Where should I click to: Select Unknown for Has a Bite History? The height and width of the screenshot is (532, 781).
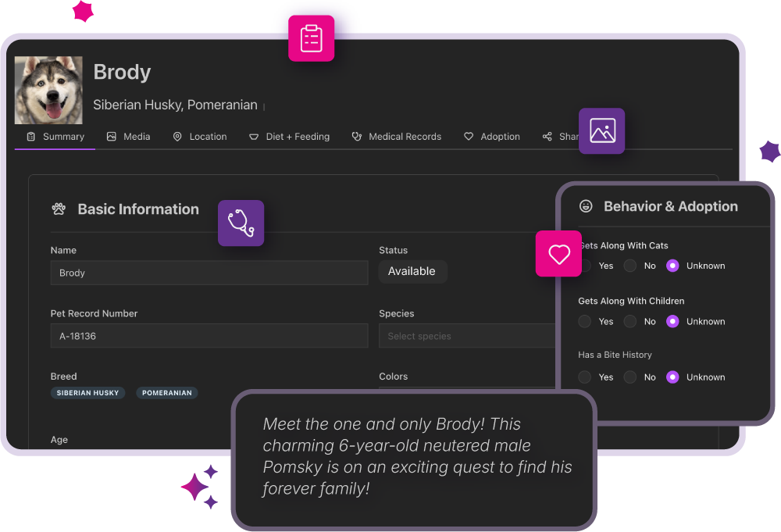pos(672,377)
